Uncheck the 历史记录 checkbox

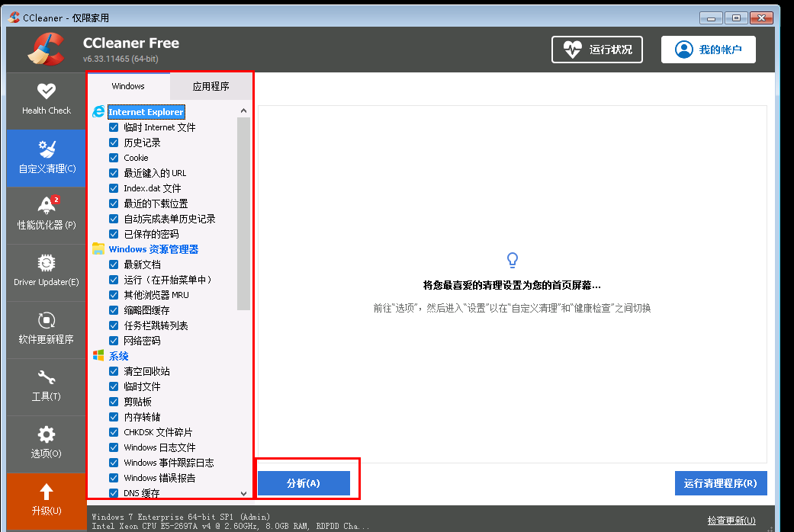[114, 143]
